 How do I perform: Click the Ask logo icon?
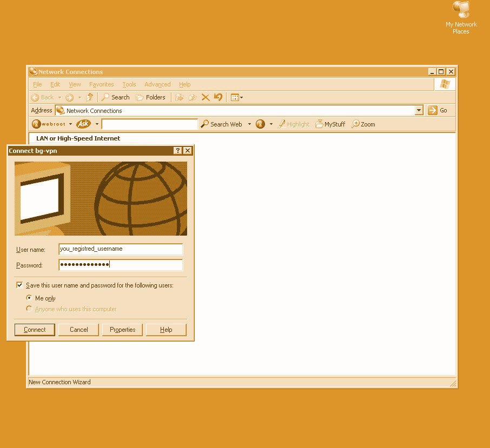[83, 124]
